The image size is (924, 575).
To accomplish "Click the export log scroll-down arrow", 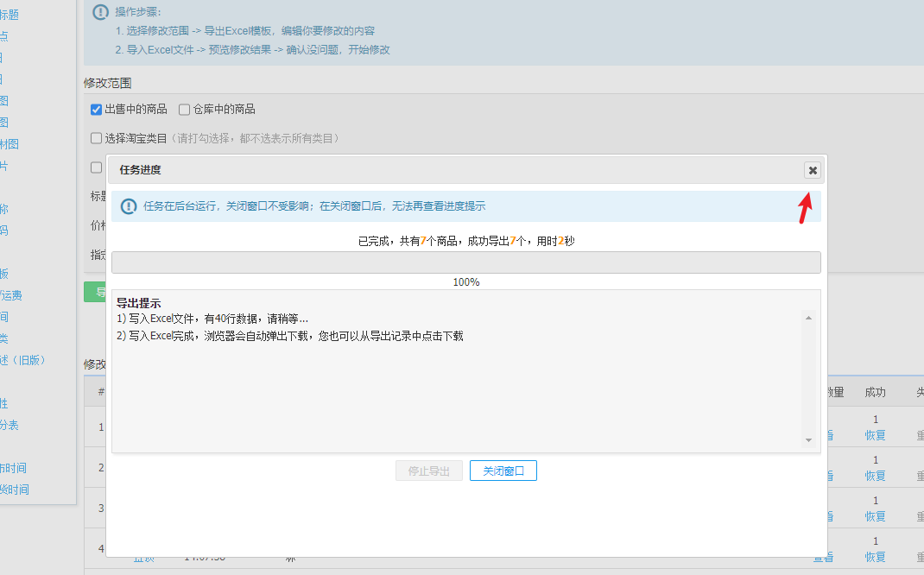I will [x=808, y=440].
